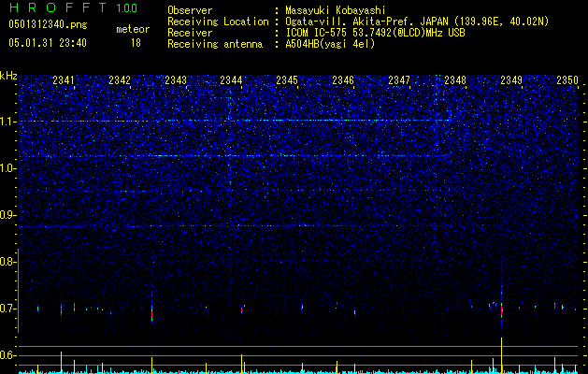The image size is (588, 374).
Task: Click the 1.1 frequency axis label
Action: pos(8,122)
